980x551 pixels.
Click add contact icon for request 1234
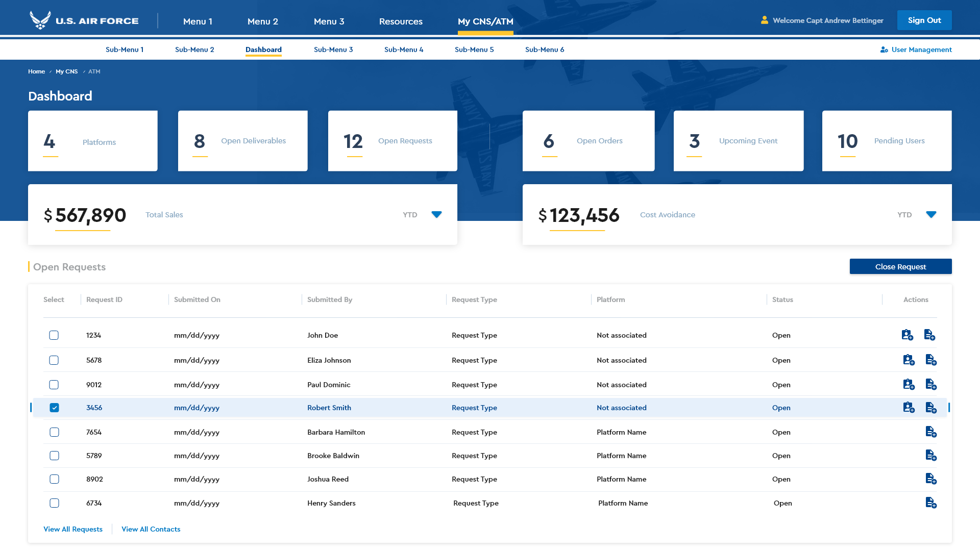907,335
